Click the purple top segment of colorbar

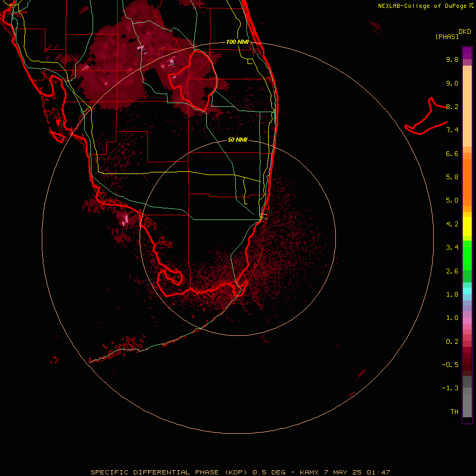[x=467, y=53]
